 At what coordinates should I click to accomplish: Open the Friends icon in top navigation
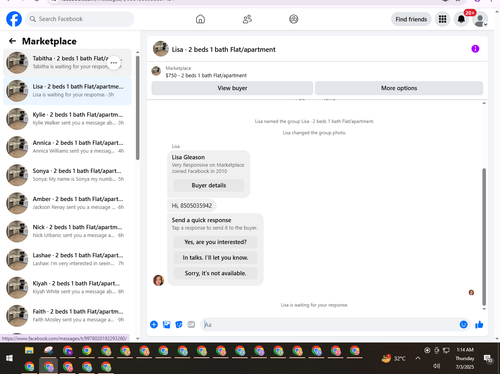click(247, 19)
